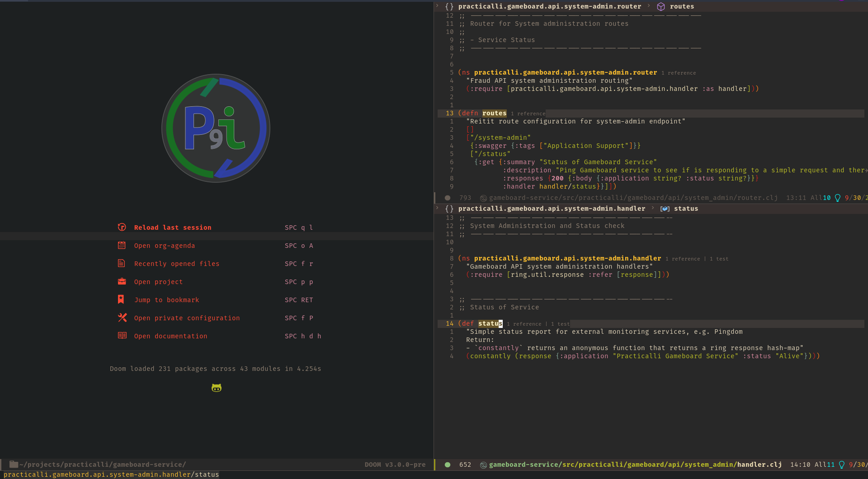Click the green status dot in the router modeline
868x479 pixels.
(447, 198)
